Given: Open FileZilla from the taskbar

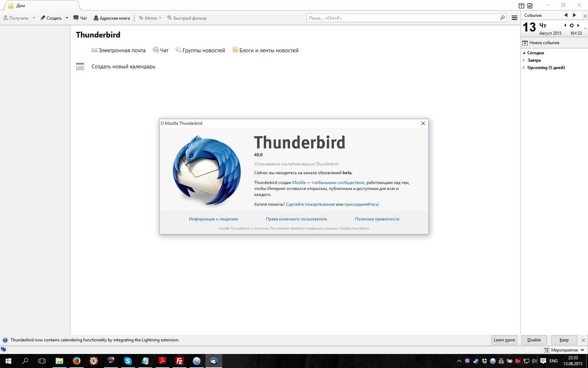Looking at the screenshot, I should [179, 361].
